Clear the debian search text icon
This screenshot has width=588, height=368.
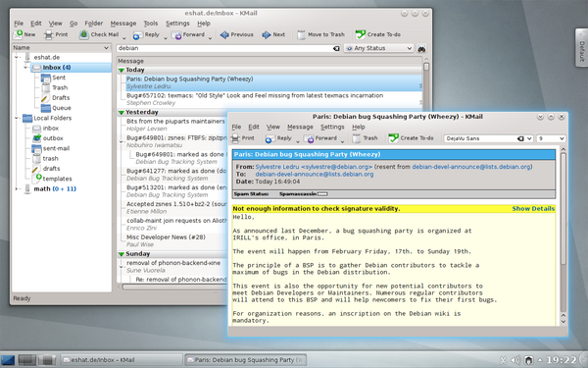coord(336,48)
